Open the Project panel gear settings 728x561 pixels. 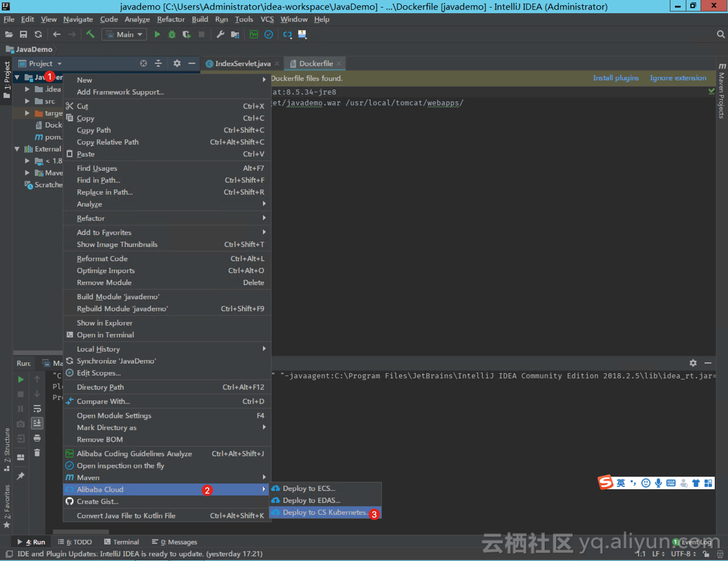coord(177,64)
